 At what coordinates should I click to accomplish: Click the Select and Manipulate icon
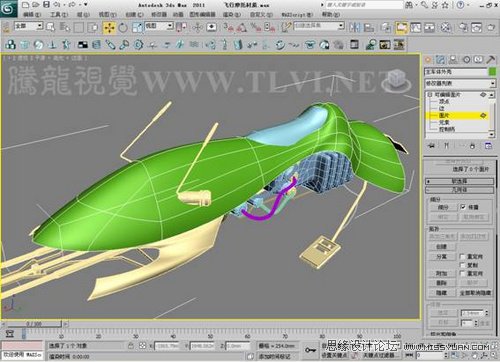(x=197, y=27)
